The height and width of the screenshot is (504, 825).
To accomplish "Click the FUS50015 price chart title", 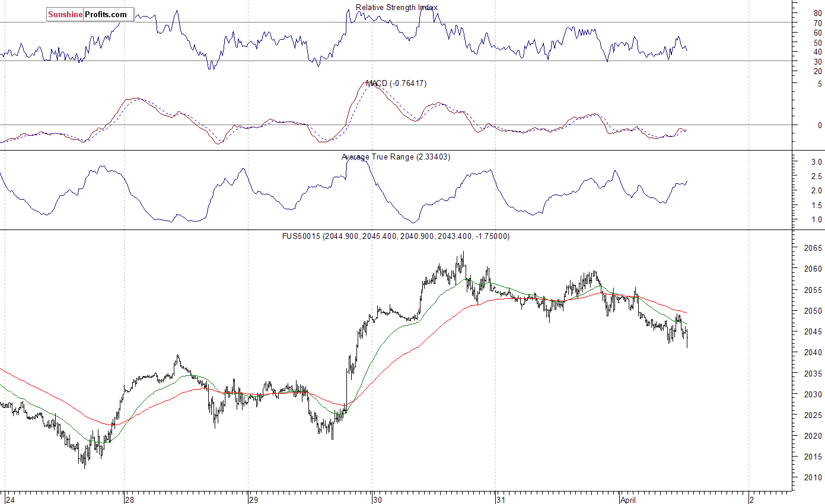I will (396, 236).
